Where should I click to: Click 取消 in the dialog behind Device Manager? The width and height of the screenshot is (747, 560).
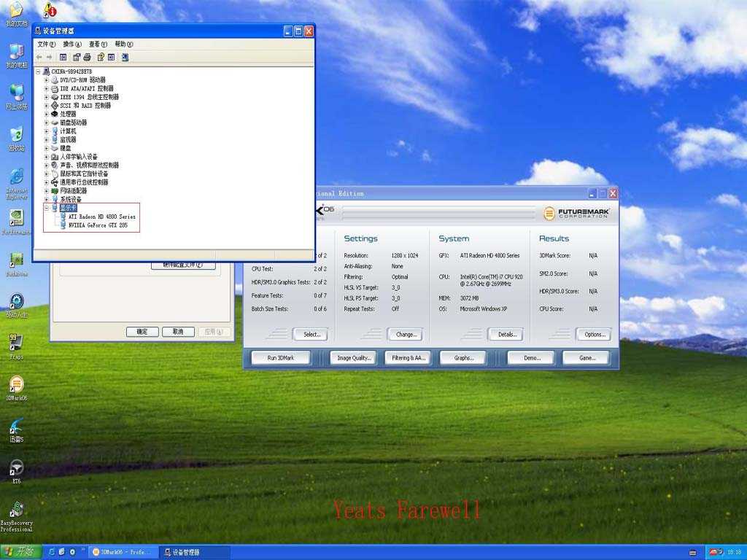pyautogui.click(x=178, y=332)
